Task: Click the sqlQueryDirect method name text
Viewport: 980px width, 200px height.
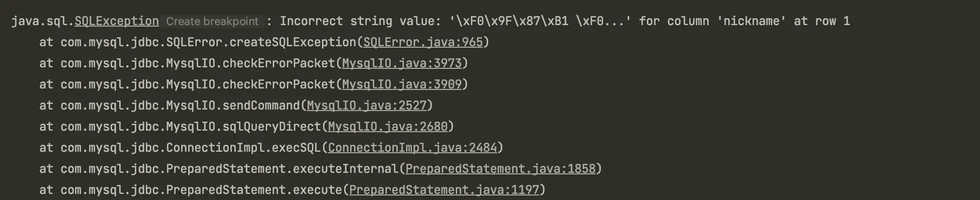Action: point(272,127)
